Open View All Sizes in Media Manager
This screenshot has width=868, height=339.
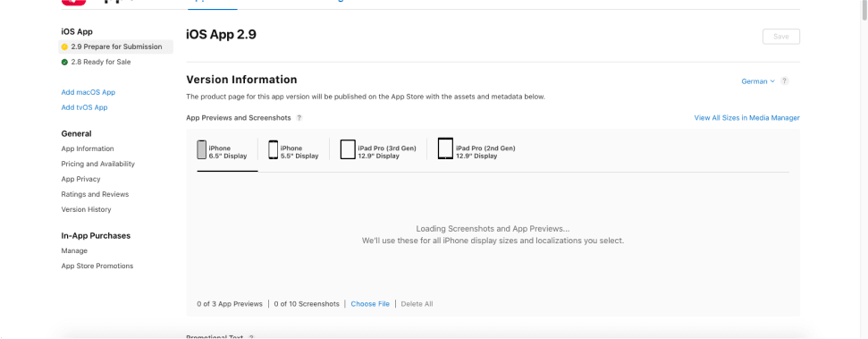click(746, 118)
